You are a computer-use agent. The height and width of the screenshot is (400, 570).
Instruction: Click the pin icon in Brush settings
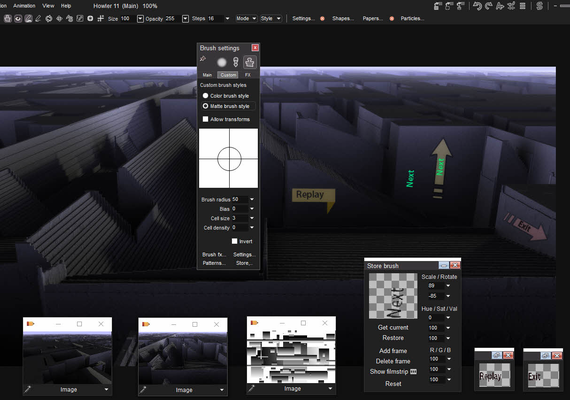pos(203,59)
